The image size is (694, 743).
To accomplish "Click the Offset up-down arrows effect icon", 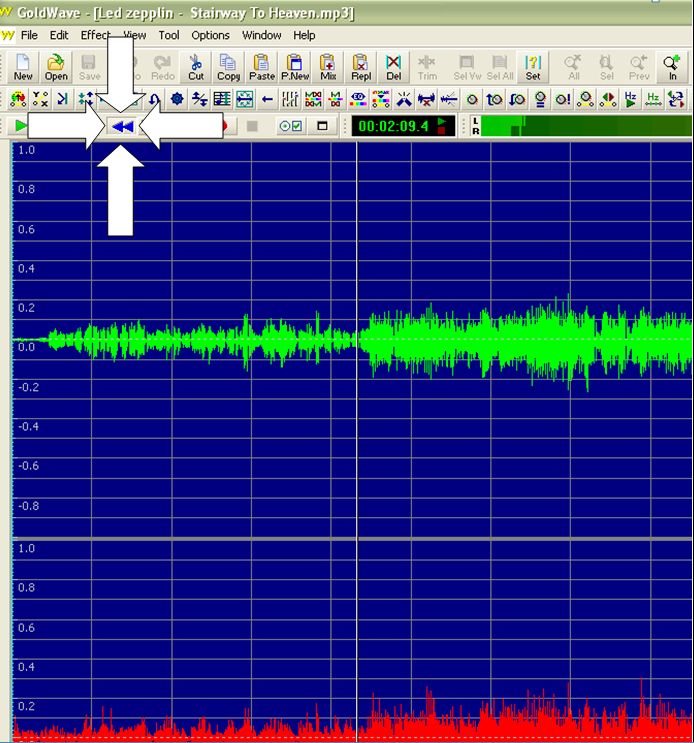I will [x=199, y=100].
